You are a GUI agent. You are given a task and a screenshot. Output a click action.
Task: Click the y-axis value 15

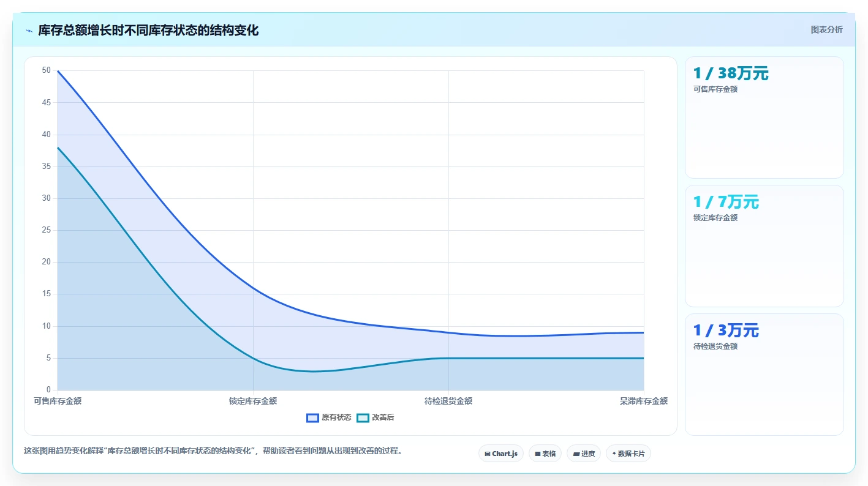pyautogui.click(x=47, y=294)
